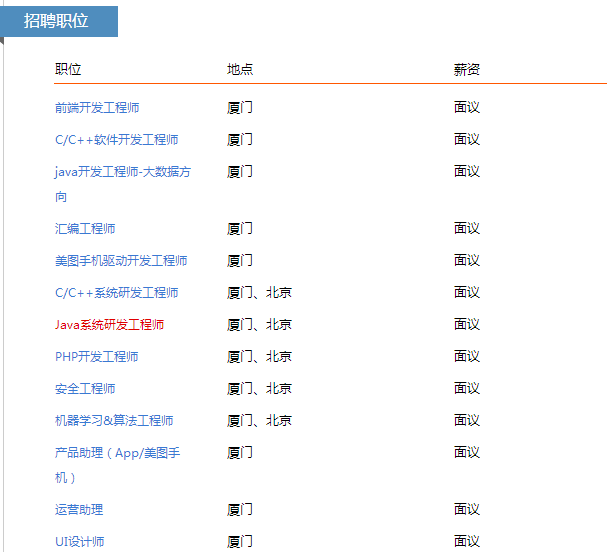
Task: Click 厦门 location in 前端开发工程师 row
Action: coord(240,107)
